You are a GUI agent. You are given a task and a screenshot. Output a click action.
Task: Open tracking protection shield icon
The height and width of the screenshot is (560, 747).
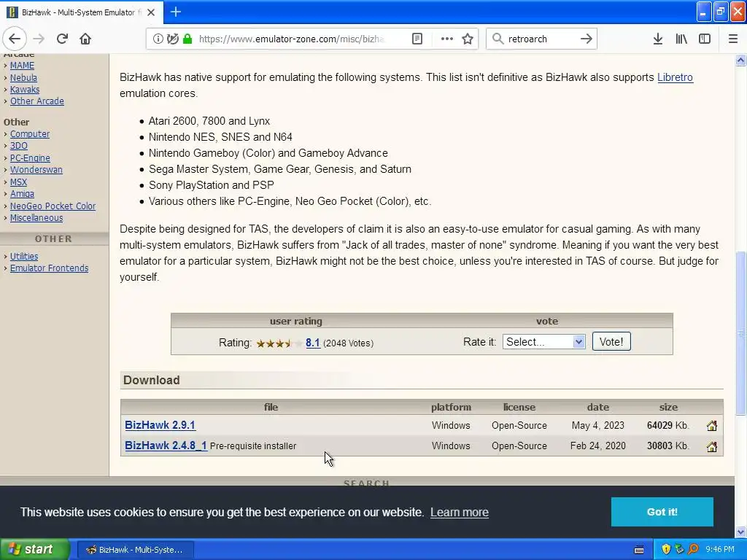click(x=172, y=39)
